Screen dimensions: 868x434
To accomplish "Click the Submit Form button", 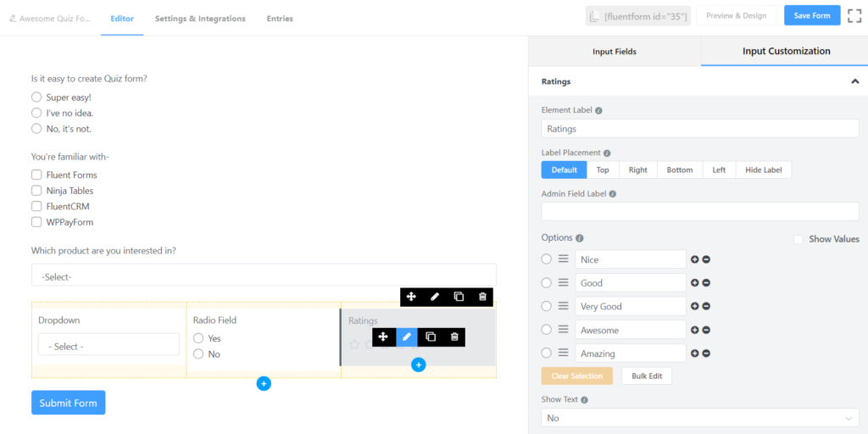I will [x=68, y=403].
